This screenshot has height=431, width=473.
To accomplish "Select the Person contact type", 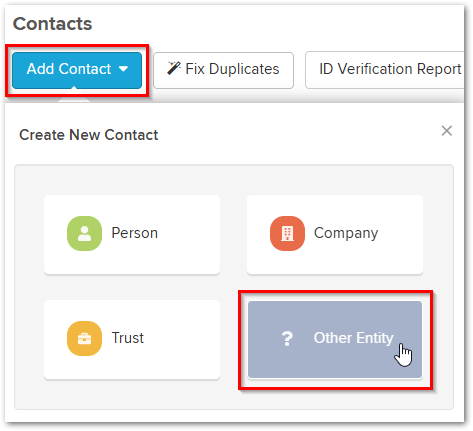I will [132, 235].
